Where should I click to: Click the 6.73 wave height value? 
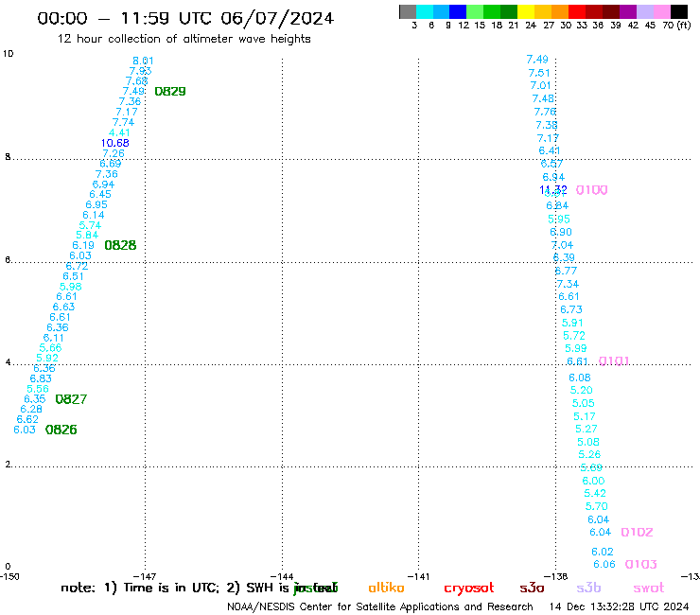[571, 309]
